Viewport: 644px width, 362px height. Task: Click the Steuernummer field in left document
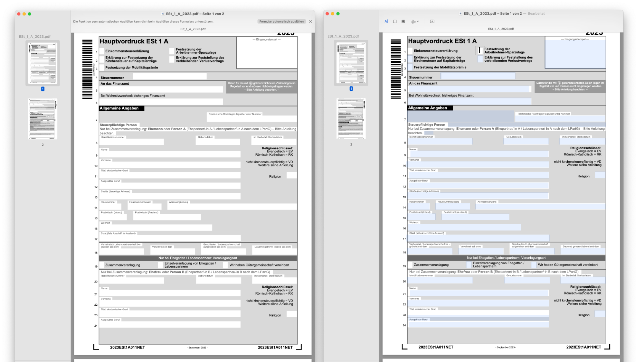(x=169, y=77)
